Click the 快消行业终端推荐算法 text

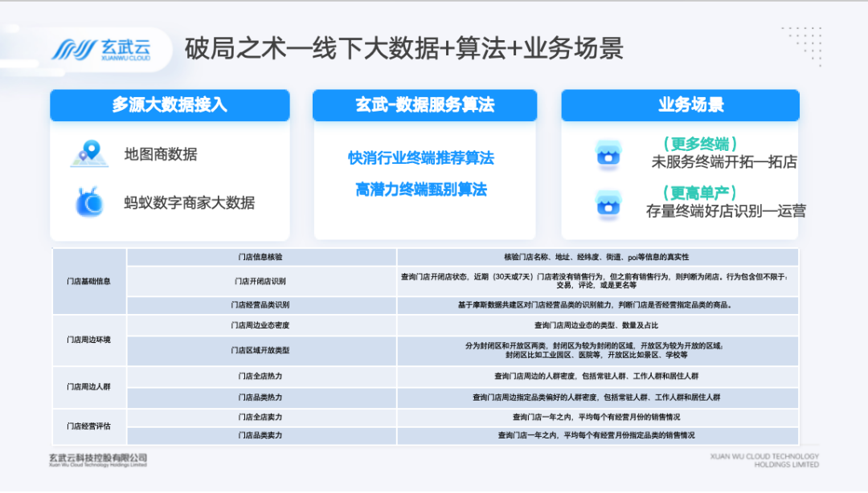[421, 158]
